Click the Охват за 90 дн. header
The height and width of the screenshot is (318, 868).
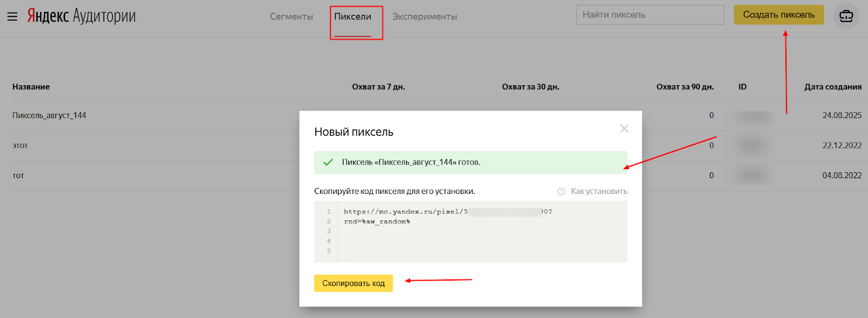(x=685, y=87)
